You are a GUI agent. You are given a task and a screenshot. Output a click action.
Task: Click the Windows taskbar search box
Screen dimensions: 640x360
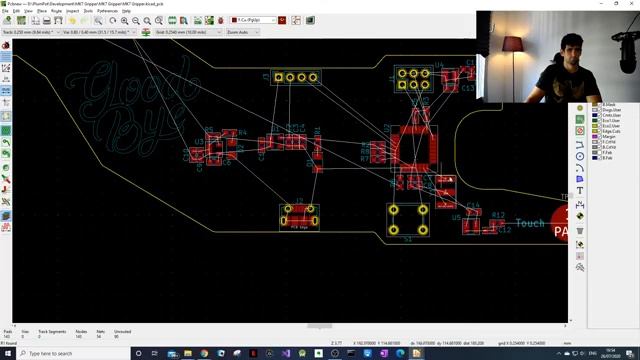(73, 353)
